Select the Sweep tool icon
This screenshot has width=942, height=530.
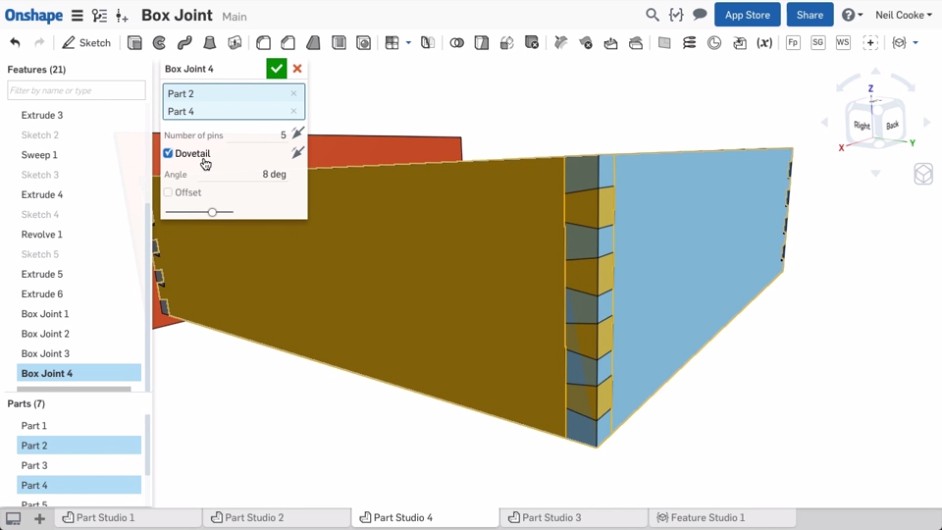185,43
